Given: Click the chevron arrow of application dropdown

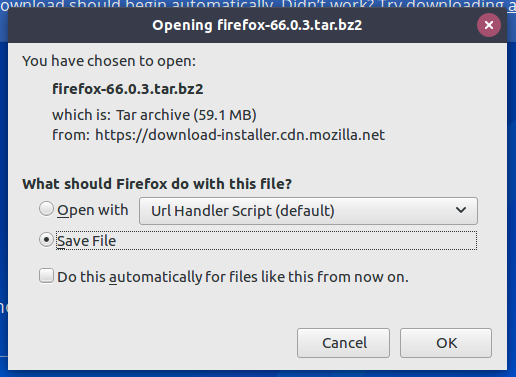Looking at the screenshot, I should [461, 210].
